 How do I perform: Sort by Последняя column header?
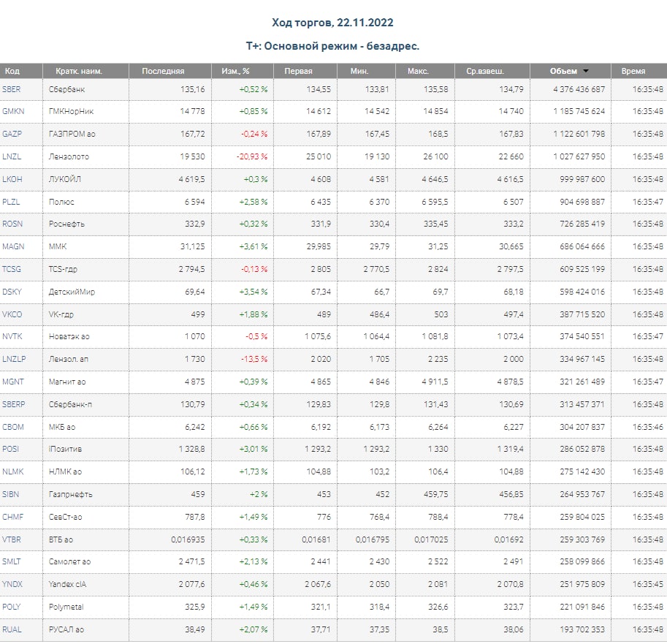click(x=163, y=71)
